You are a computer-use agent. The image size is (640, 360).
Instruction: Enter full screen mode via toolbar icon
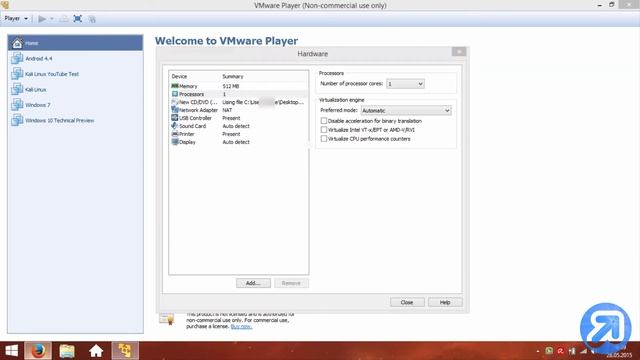78,19
